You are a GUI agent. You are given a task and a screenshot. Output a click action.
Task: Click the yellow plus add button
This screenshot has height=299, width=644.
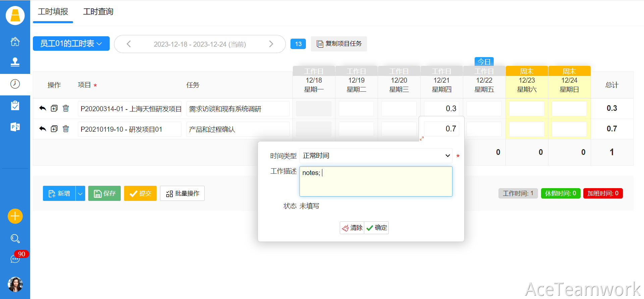click(x=15, y=216)
